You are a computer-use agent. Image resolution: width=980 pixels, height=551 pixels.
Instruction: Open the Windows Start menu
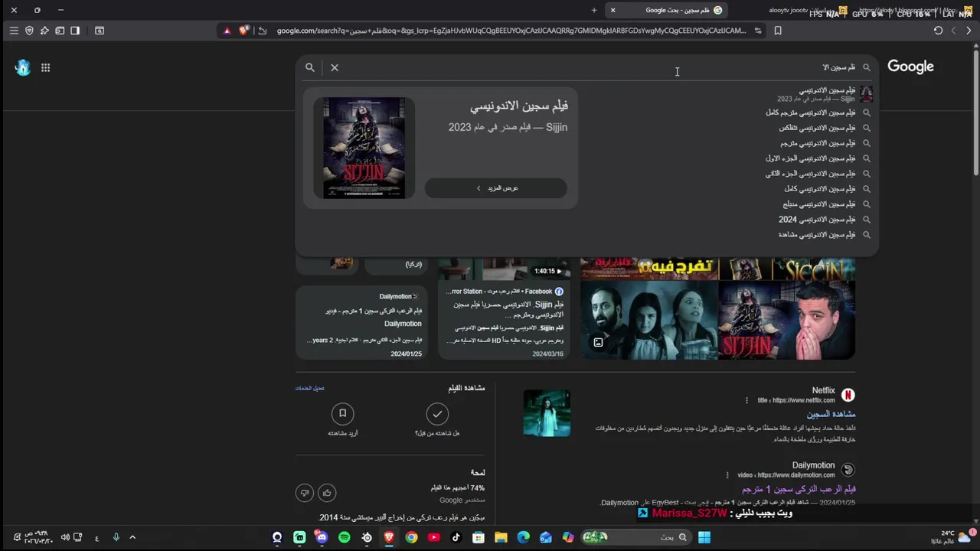(x=704, y=537)
